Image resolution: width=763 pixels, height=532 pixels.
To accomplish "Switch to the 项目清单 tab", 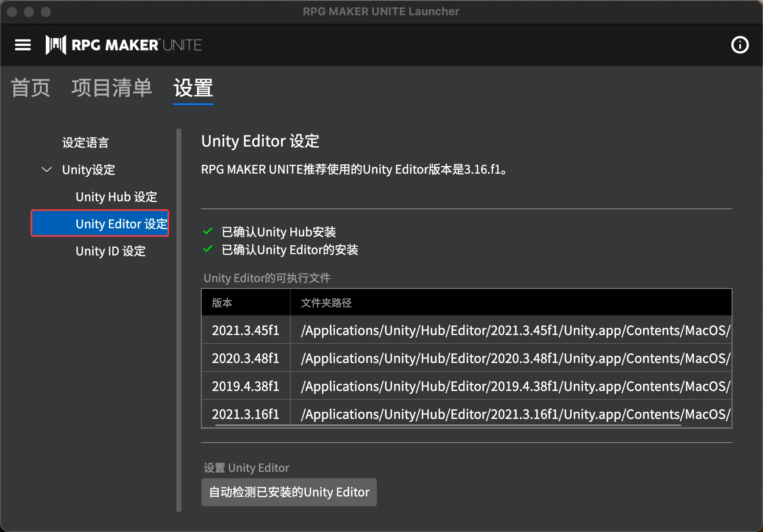I will click(111, 88).
